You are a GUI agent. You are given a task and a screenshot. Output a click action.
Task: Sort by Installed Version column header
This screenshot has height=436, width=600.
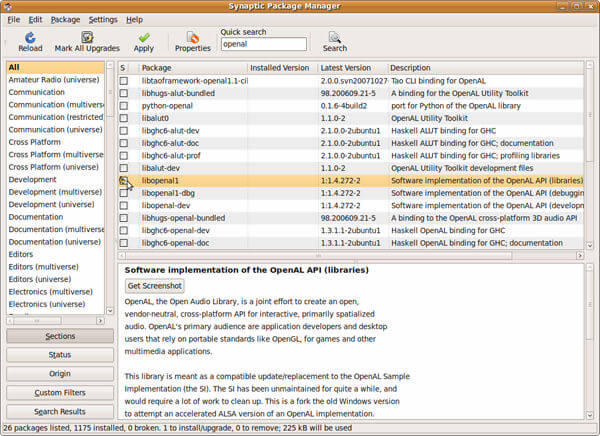click(282, 68)
